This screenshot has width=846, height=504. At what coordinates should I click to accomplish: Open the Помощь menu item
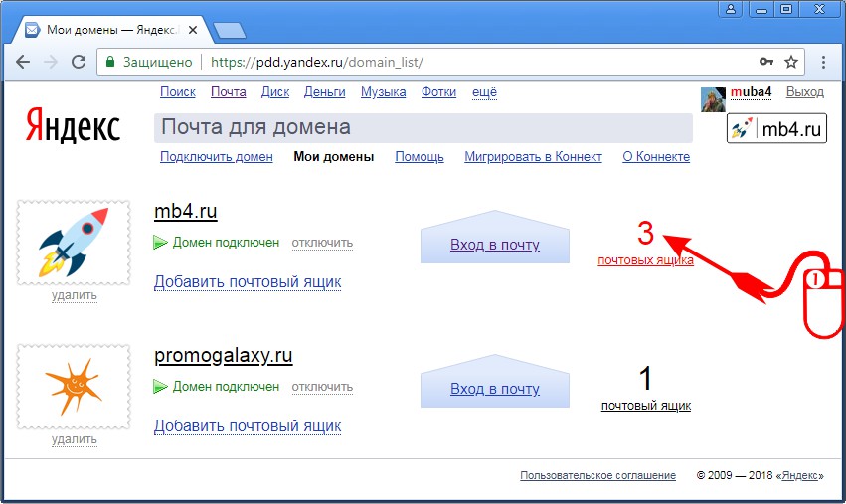[x=420, y=156]
